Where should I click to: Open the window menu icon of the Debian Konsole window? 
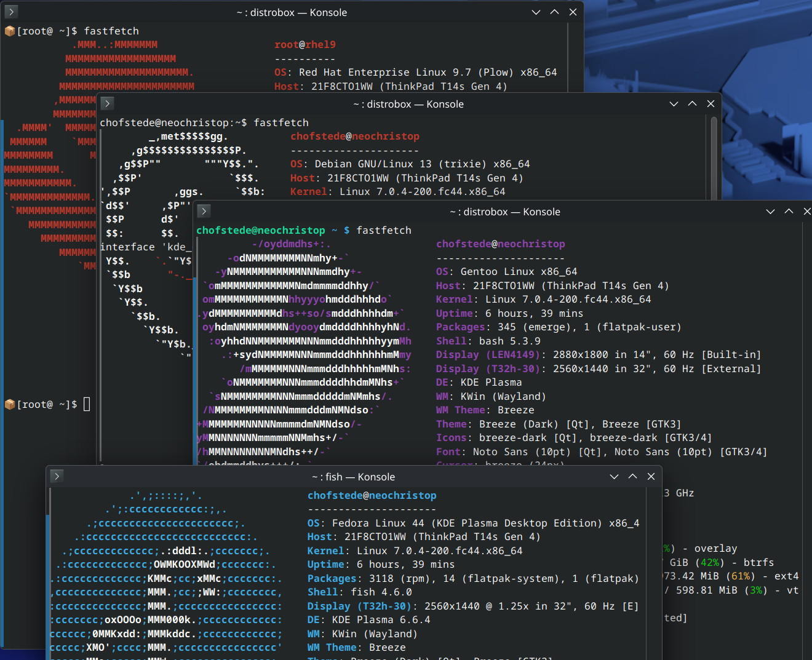click(107, 103)
